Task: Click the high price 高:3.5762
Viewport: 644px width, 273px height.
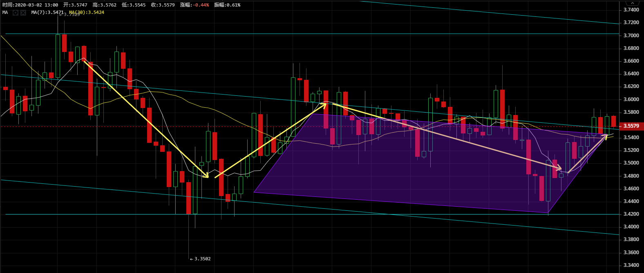Action: (x=105, y=5)
